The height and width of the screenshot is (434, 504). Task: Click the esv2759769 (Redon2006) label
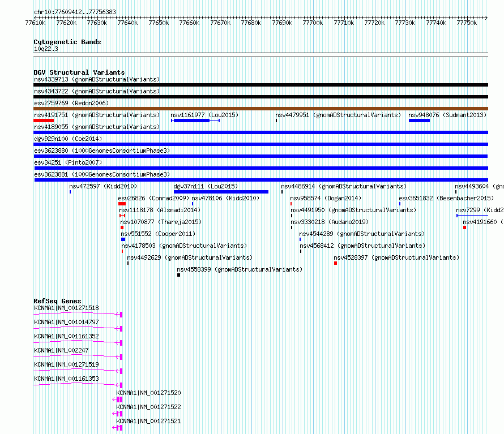(71, 103)
